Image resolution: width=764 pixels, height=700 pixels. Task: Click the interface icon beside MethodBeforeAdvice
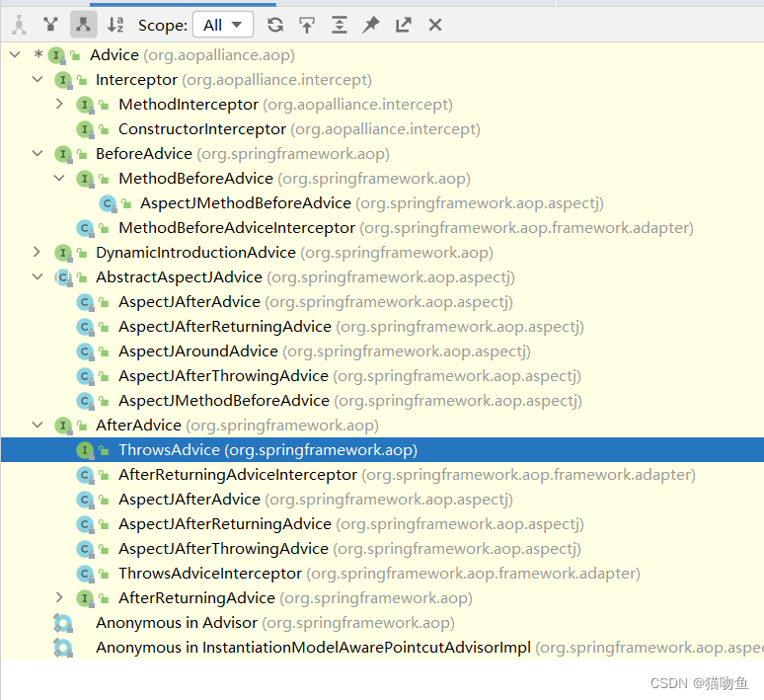(85, 179)
